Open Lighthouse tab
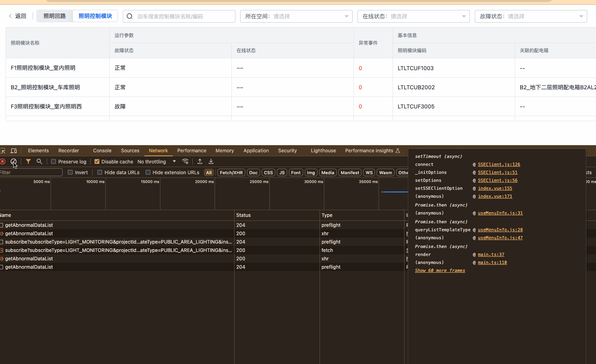The width and height of the screenshot is (596, 364). pos(323,151)
